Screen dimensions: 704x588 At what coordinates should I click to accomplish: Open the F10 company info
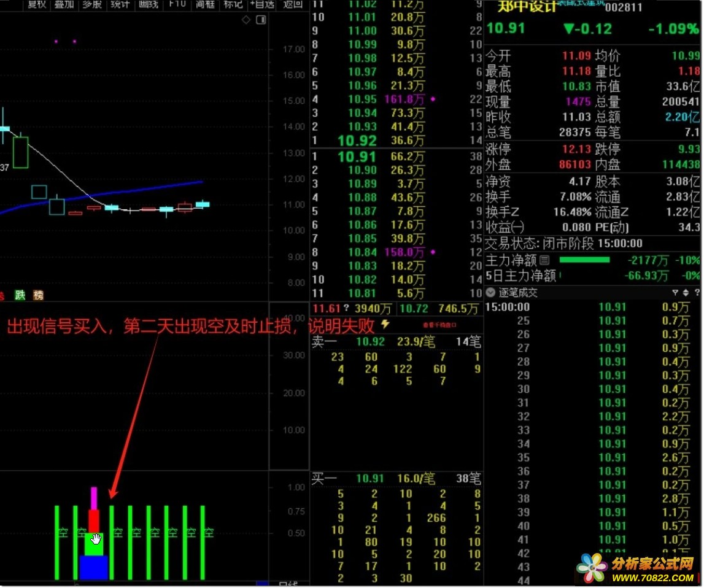point(177,4)
